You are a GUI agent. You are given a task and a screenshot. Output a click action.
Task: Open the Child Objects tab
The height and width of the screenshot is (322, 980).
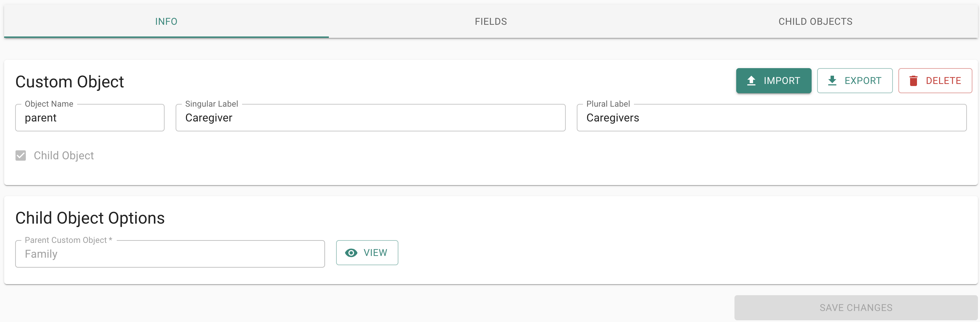pos(815,21)
